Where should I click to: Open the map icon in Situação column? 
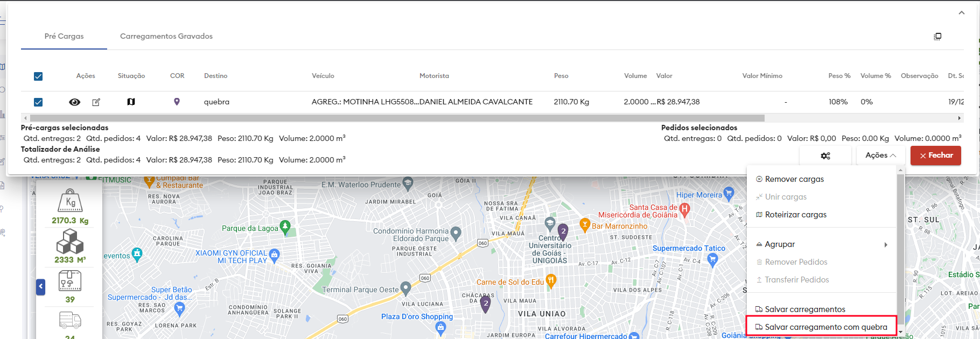(131, 102)
